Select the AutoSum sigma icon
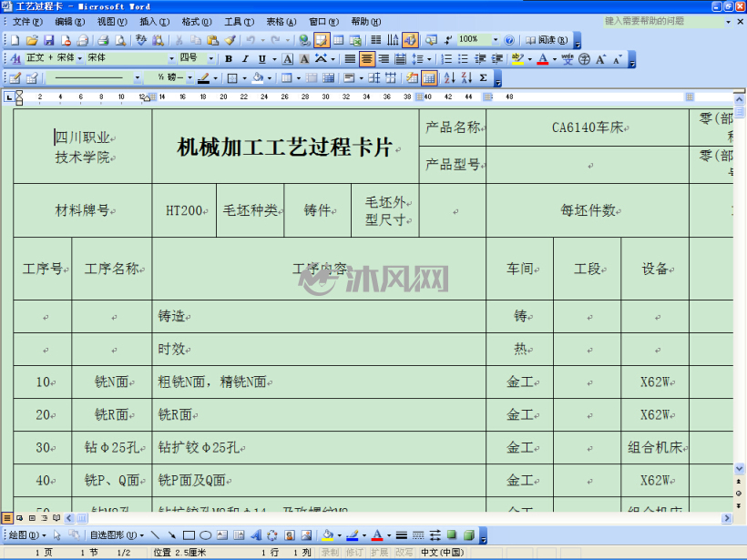The width and height of the screenshot is (747, 560). (x=484, y=78)
